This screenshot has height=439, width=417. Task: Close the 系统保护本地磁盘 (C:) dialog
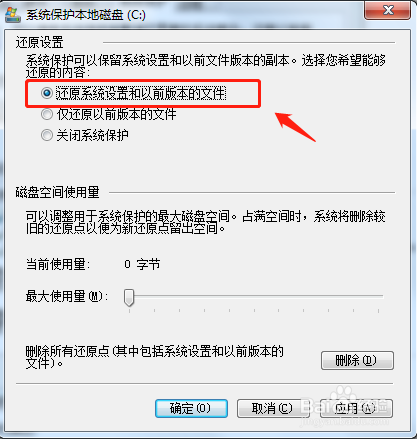coord(387,10)
